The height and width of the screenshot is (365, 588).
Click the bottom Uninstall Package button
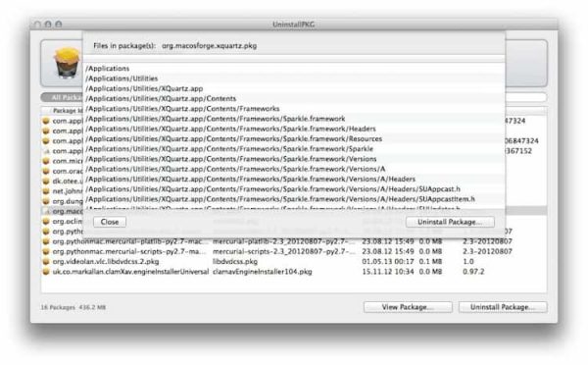tap(503, 307)
